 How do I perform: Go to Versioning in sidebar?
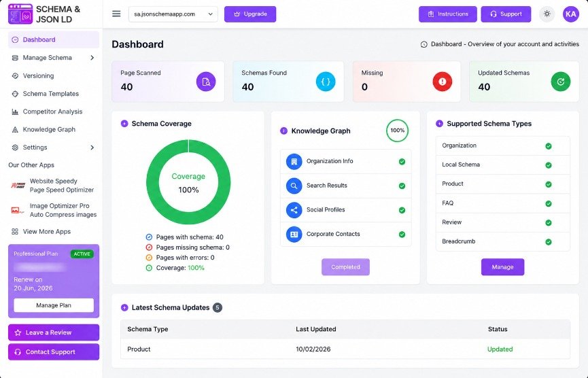[x=54, y=75]
